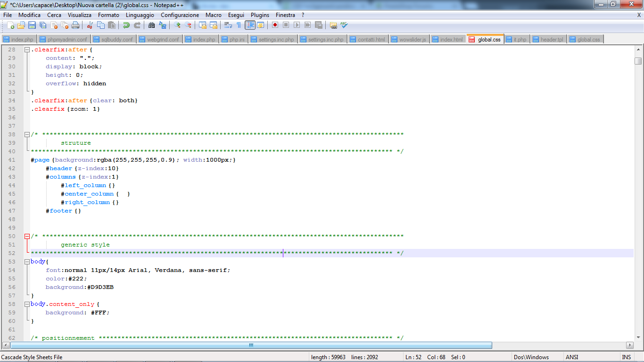Switch to the header.tpl tab

coord(548,40)
